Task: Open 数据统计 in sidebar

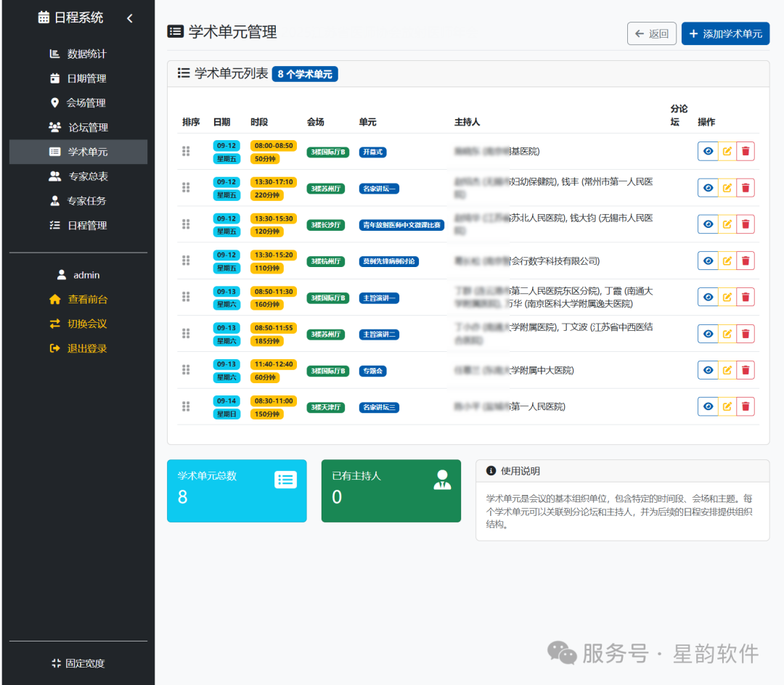Action: (x=78, y=54)
